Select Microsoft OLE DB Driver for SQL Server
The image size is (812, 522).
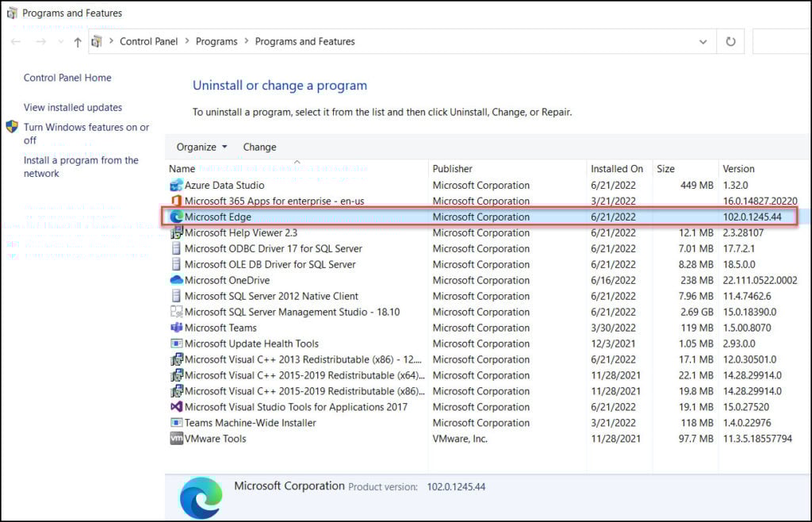pos(270,264)
